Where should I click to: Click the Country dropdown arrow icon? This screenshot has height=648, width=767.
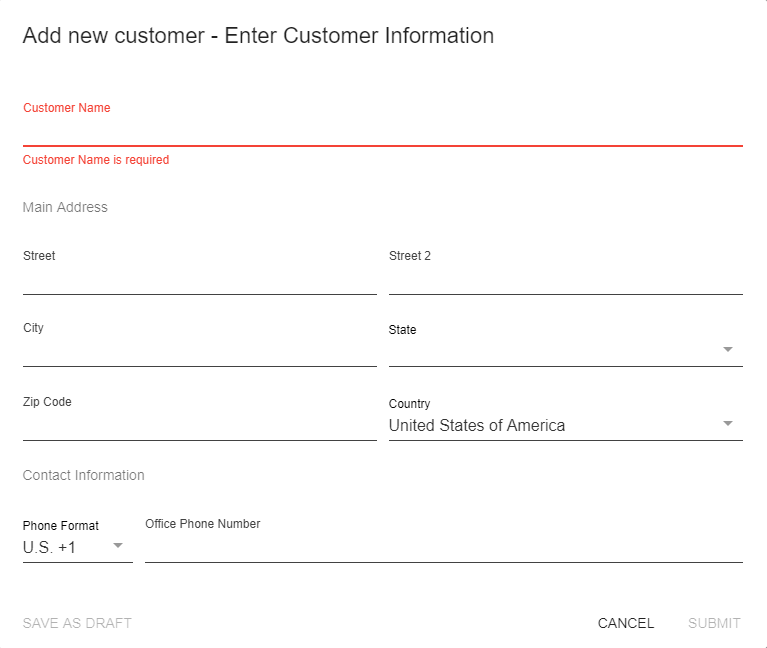click(x=727, y=424)
